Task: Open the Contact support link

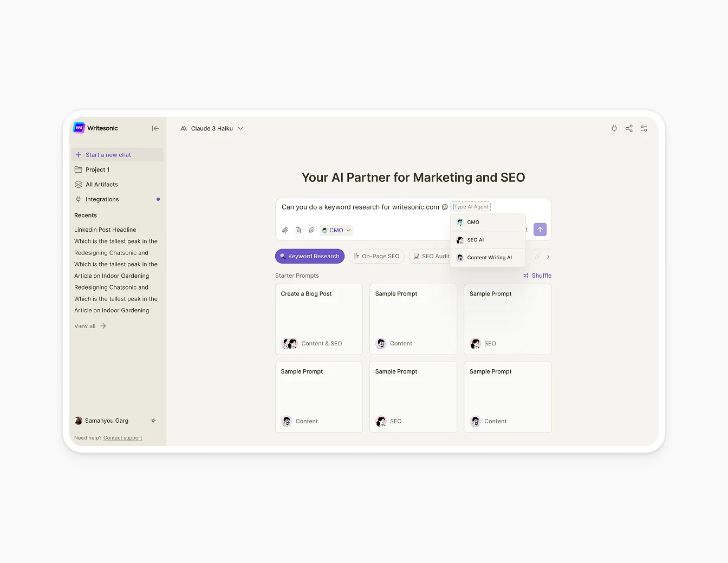Action: point(122,437)
